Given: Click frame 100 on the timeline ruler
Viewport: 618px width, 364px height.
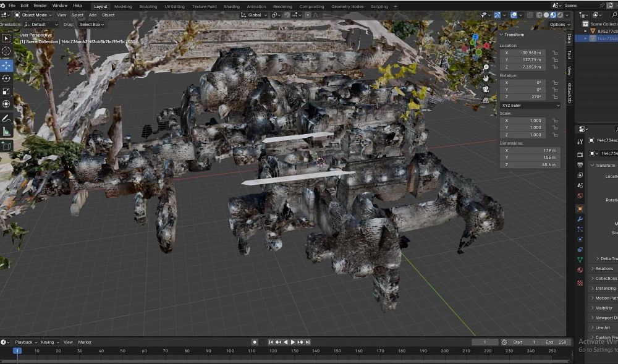Looking at the screenshot, I should click(230, 351).
